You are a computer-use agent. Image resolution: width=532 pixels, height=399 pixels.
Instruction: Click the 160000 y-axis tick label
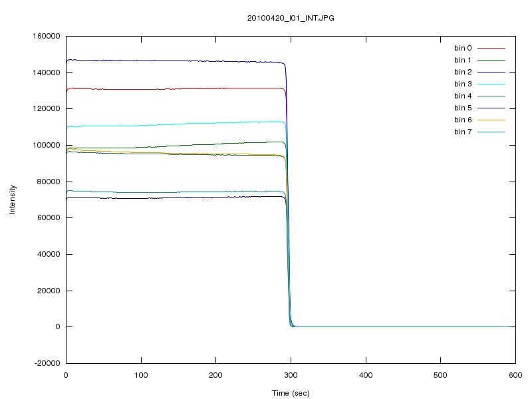(47, 36)
